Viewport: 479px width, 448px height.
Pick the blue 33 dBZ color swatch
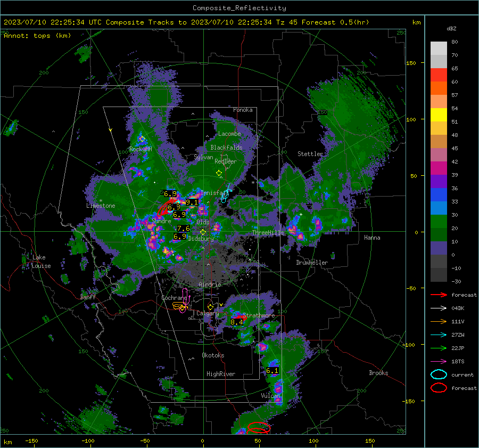point(439,195)
